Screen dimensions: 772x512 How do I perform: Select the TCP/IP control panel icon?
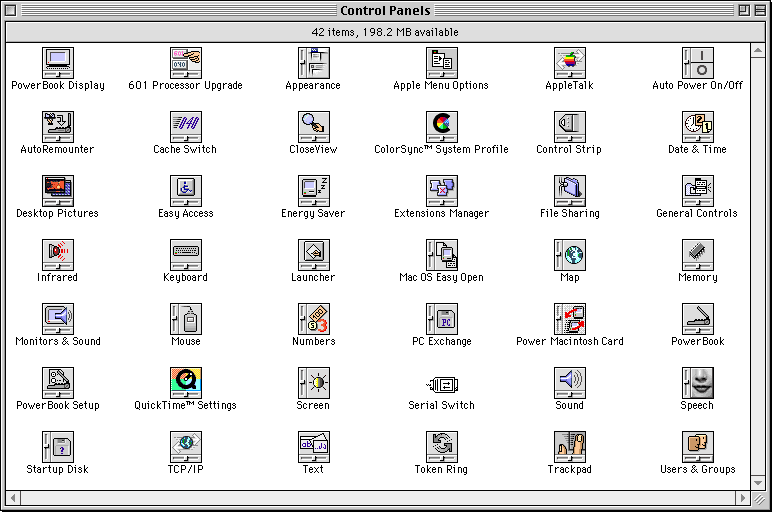pos(185,447)
